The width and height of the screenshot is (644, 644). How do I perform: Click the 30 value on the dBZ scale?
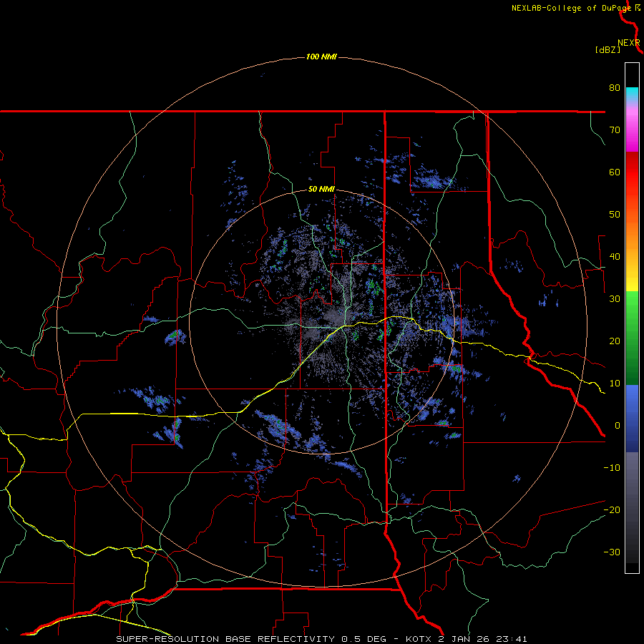click(615, 299)
